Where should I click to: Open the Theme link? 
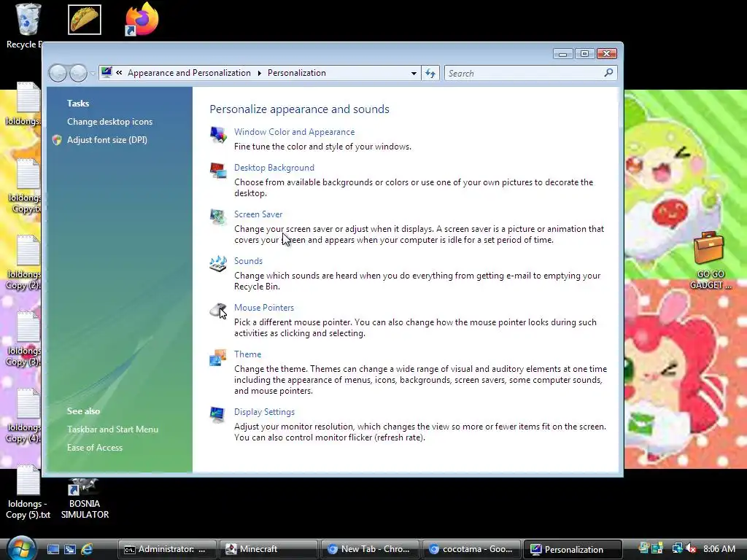[248, 354]
